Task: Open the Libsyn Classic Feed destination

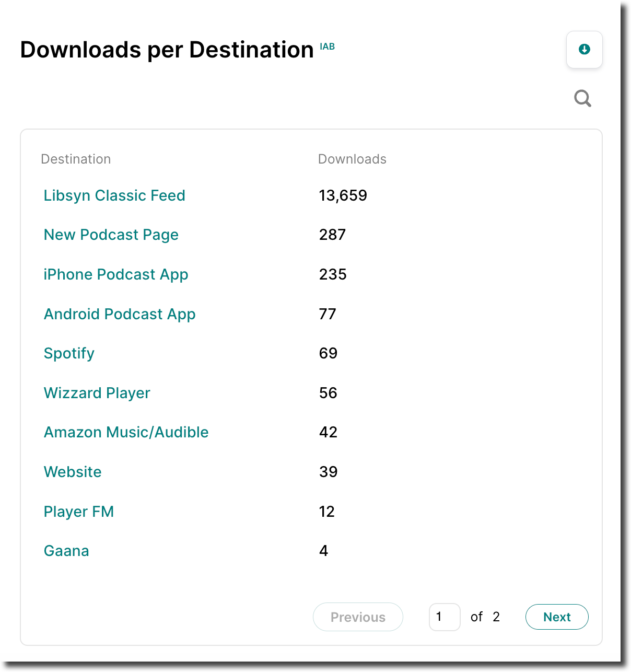Action: [114, 195]
